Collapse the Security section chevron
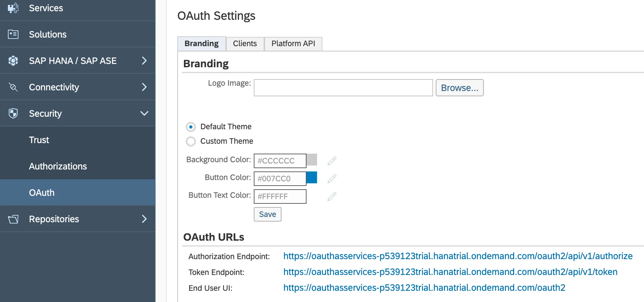Screen dimensions: 644x302 pyautogui.click(x=144, y=113)
